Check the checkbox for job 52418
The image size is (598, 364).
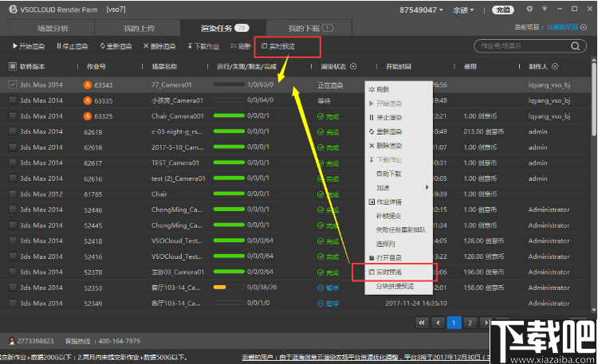click(13, 241)
